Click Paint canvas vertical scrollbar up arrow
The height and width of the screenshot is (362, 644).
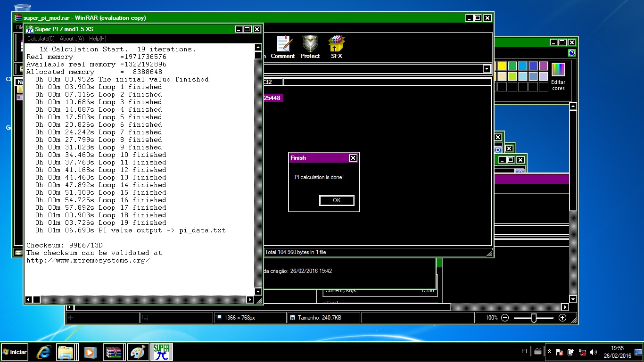tap(573, 107)
